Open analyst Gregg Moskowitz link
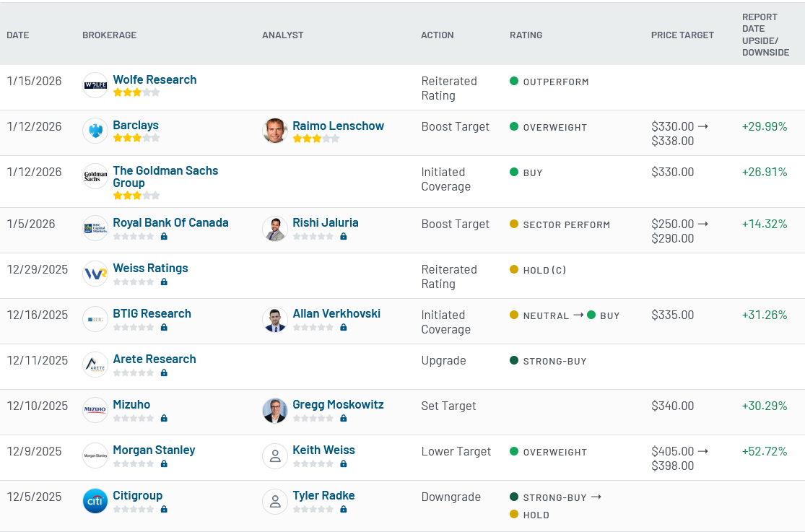Screen dimensions: 805x532 coord(338,404)
